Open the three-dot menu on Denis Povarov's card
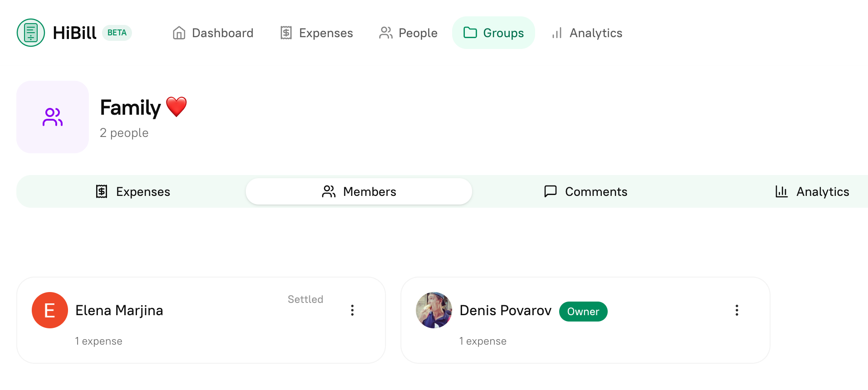The width and height of the screenshot is (868, 390). 737,310
